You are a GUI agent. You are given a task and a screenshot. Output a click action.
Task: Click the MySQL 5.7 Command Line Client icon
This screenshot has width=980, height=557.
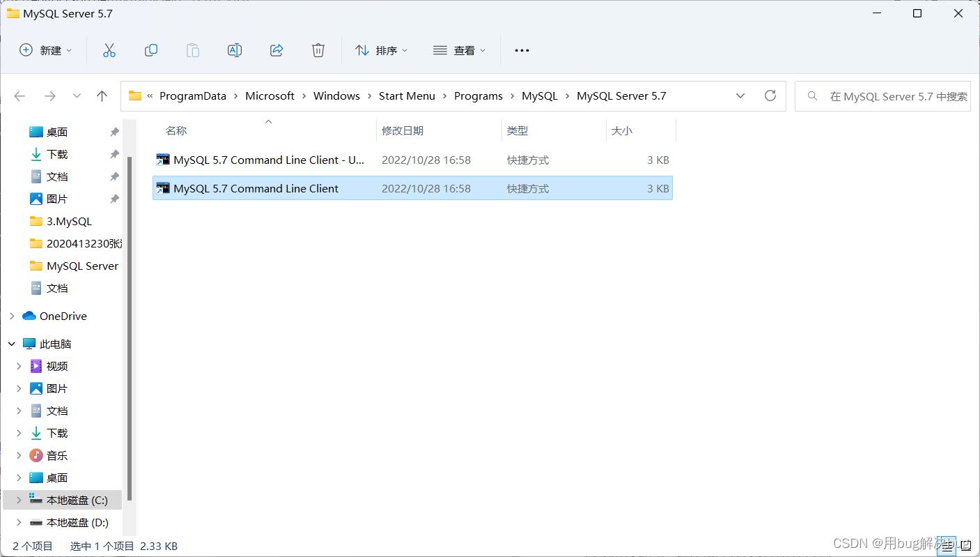click(163, 188)
